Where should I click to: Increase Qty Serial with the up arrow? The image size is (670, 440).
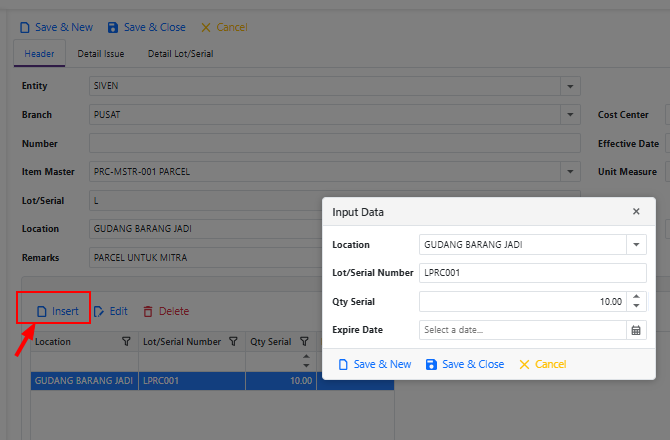pyautogui.click(x=636, y=297)
